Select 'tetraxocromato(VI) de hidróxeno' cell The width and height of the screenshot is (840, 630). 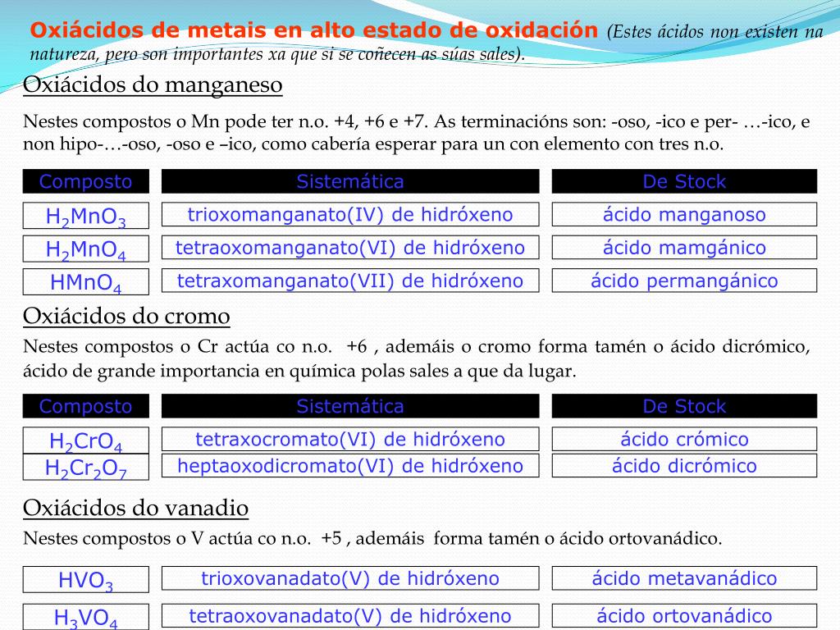(350, 440)
